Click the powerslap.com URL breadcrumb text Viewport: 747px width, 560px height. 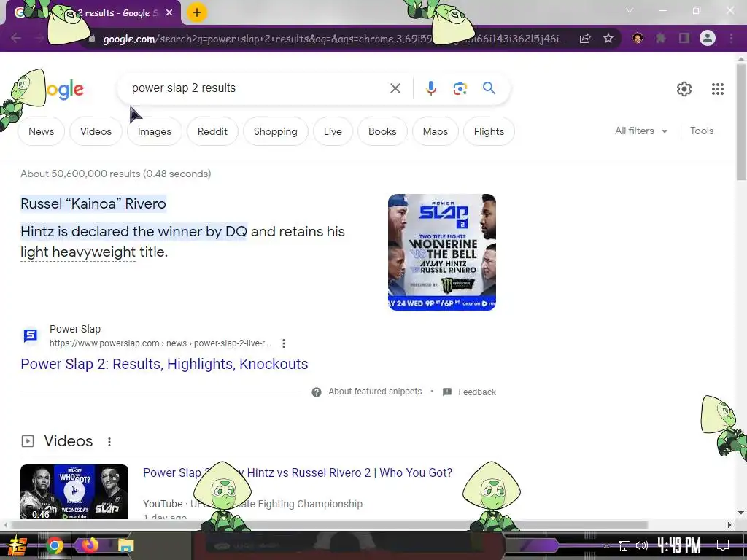point(160,343)
